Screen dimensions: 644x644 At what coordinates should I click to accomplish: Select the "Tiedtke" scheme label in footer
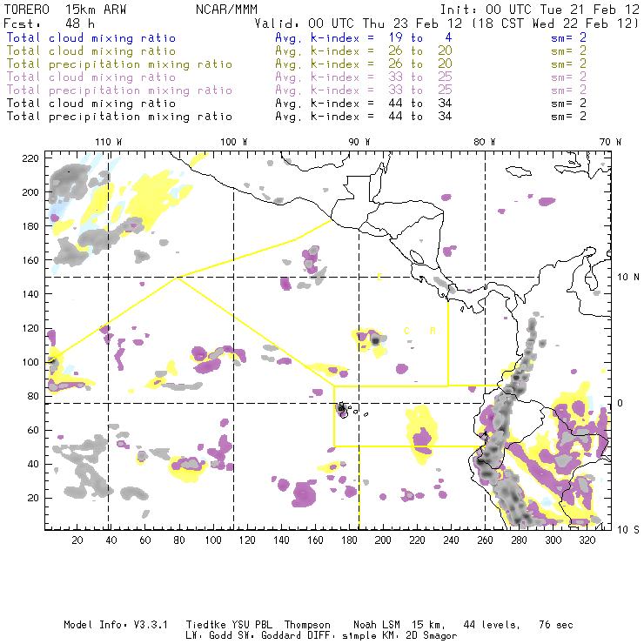(x=206, y=625)
